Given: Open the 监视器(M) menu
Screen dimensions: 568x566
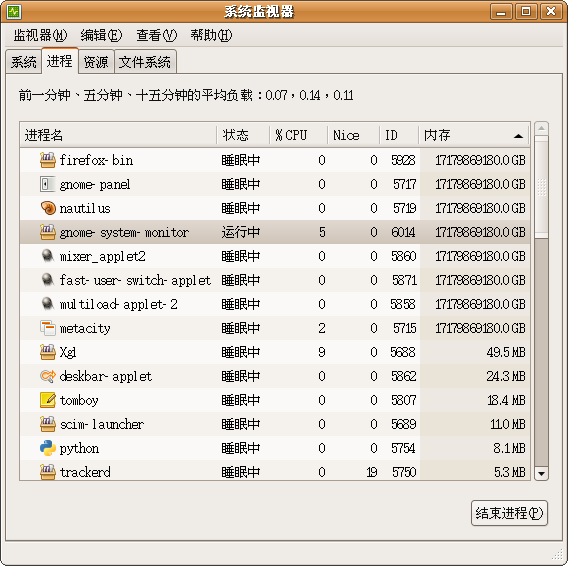Looking at the screenshot, I should 40,36.
